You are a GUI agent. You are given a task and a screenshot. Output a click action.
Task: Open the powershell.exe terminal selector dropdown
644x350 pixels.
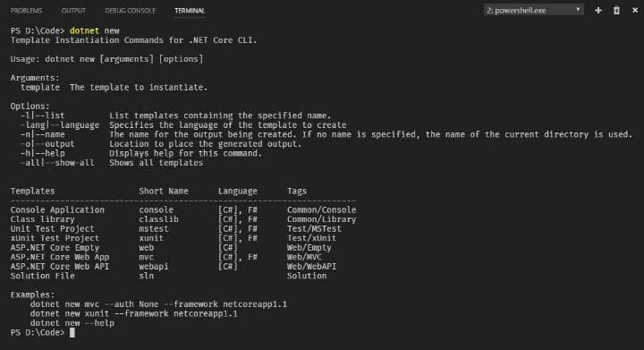[x=533, y=10]
